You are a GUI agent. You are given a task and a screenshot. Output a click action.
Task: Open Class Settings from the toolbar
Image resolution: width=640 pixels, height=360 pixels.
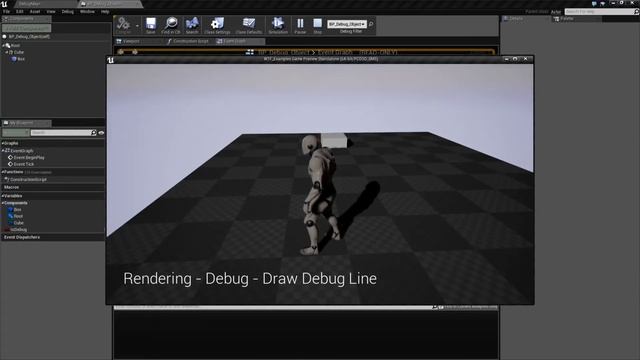tap(217, 25)
